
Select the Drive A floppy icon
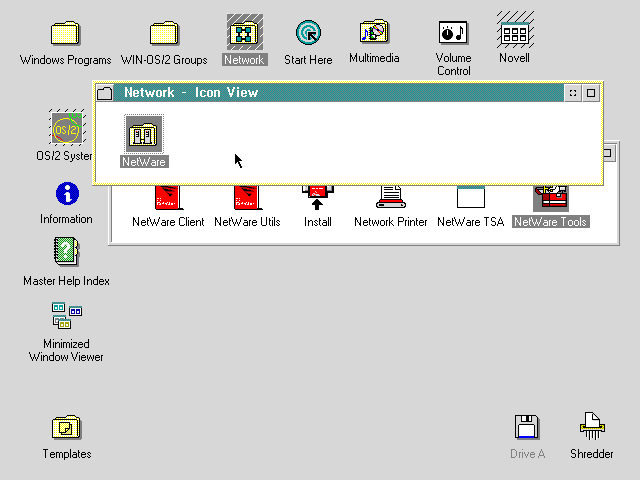click(527, 427)
